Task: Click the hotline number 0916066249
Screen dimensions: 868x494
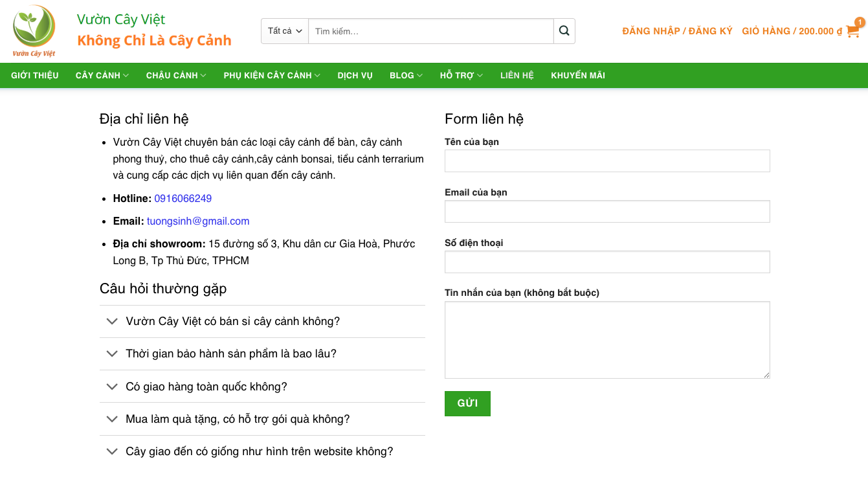Action: click(183, 198)
